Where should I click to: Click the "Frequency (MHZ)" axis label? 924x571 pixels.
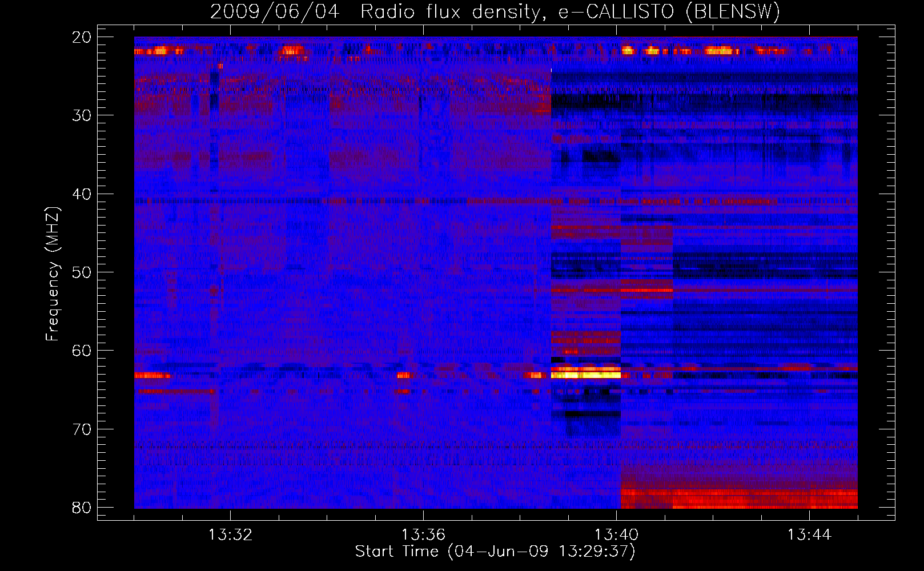coord(52,274)
